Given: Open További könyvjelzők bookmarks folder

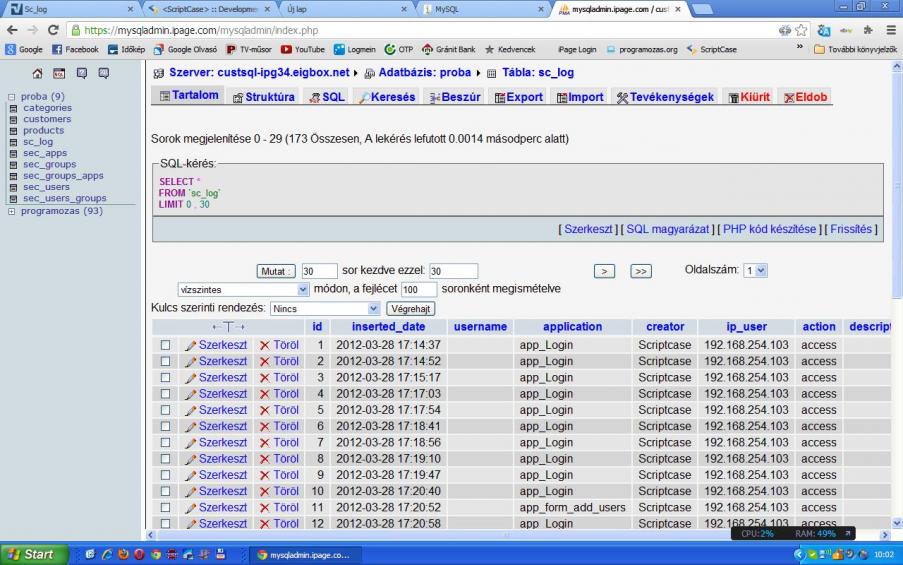Looking at the screenshot, I should tap(855, 50).
